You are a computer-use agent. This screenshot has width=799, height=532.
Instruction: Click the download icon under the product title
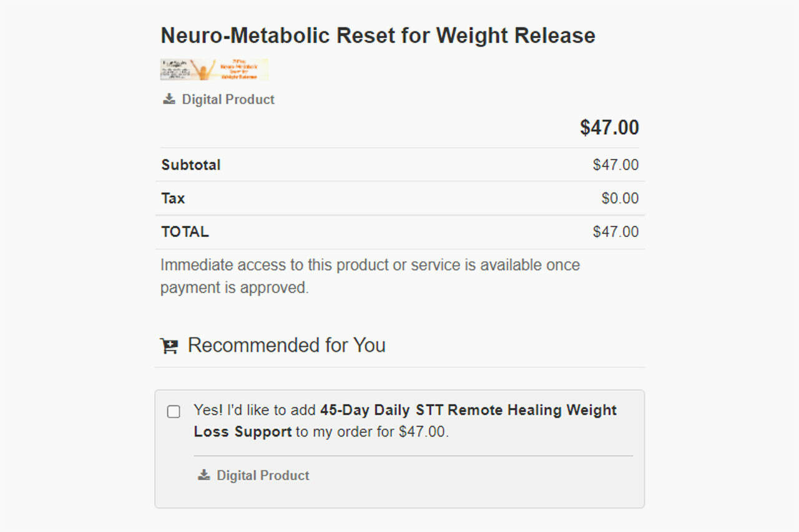click(169, 99)
